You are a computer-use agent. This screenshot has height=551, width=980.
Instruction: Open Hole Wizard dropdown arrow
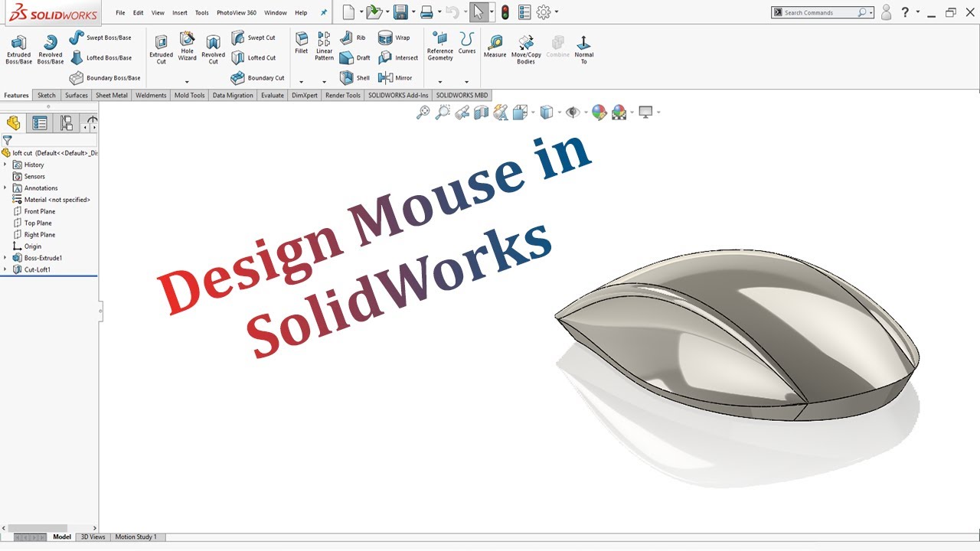(187, 82)
